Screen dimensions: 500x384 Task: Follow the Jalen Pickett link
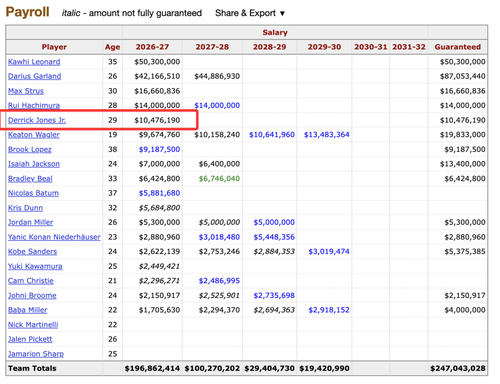click(x=30, y=339)
